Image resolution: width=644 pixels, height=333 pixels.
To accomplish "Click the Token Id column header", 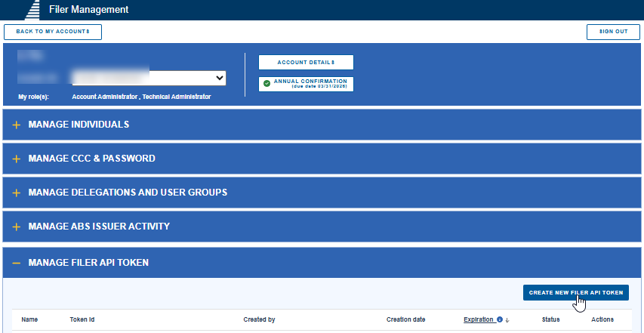I will click(x=82, y=319).
